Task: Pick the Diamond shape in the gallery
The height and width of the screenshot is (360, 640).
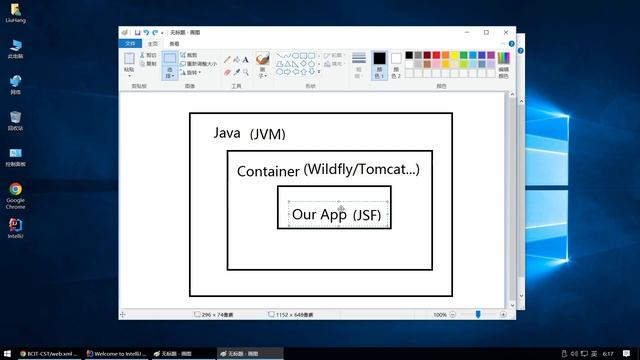Action: tap(304, 64)
